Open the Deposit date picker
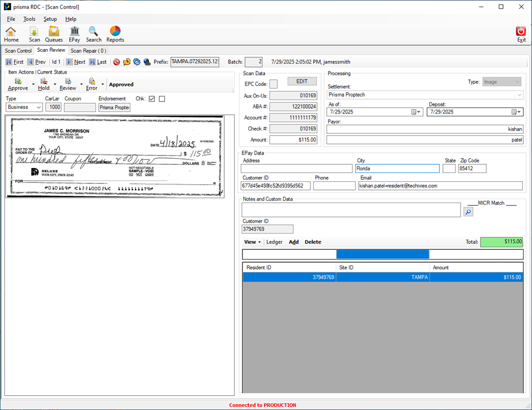The image size is (532, 410). [516, 112]
